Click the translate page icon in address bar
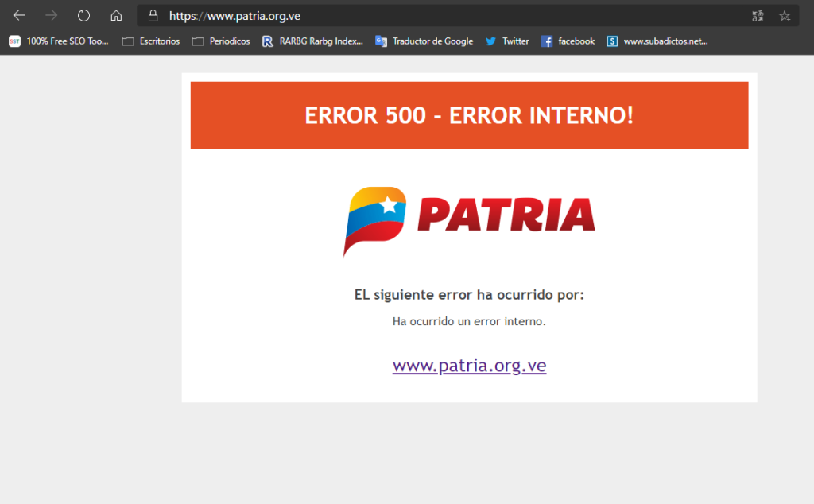 (757, 16)
